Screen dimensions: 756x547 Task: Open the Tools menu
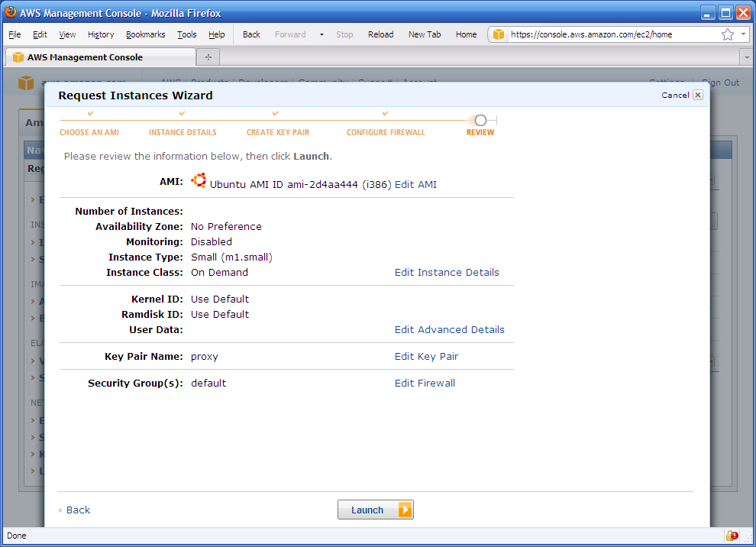[186, 34]
